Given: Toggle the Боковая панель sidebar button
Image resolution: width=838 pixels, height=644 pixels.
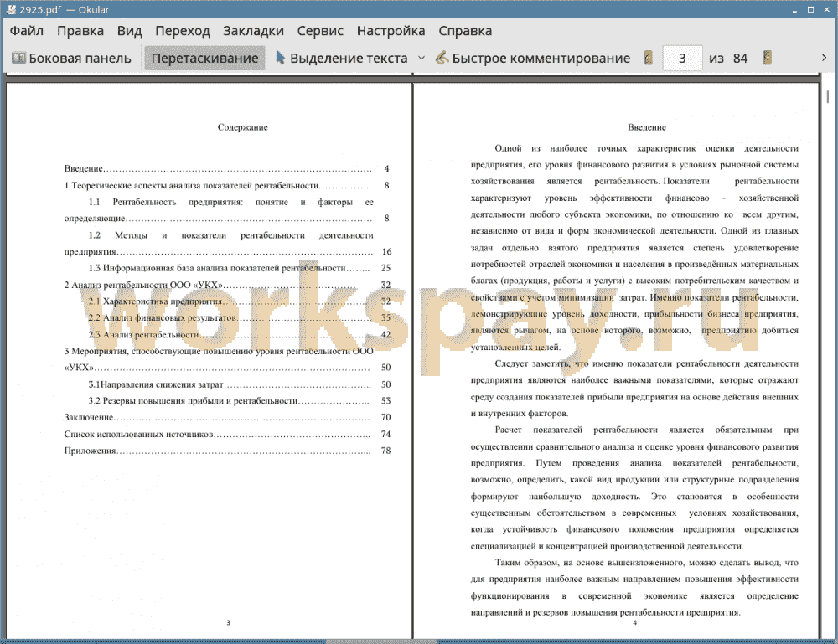Looking at the screenshot, I should tap(71, 59).
